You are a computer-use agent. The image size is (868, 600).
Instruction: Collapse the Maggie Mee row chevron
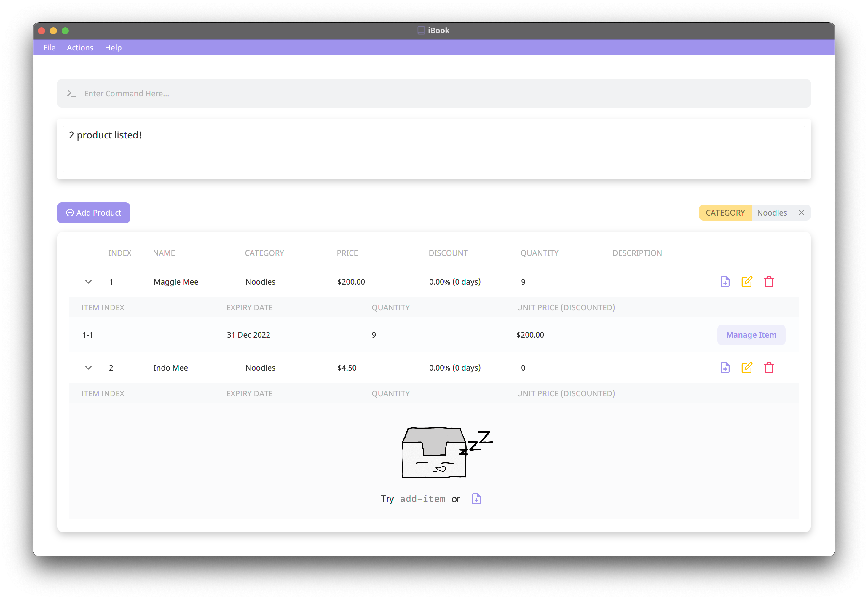tap(88, 282)
